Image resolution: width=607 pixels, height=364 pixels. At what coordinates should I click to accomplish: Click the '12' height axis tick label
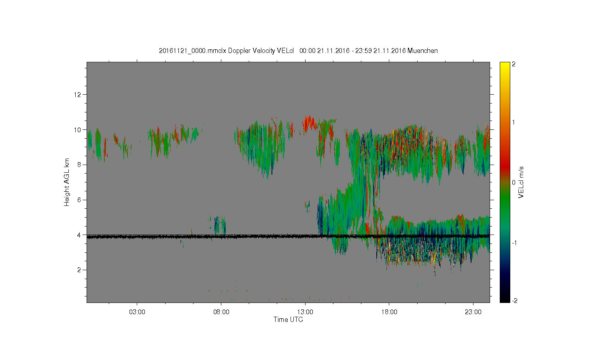pyautogui.click(x=78, y=95)
